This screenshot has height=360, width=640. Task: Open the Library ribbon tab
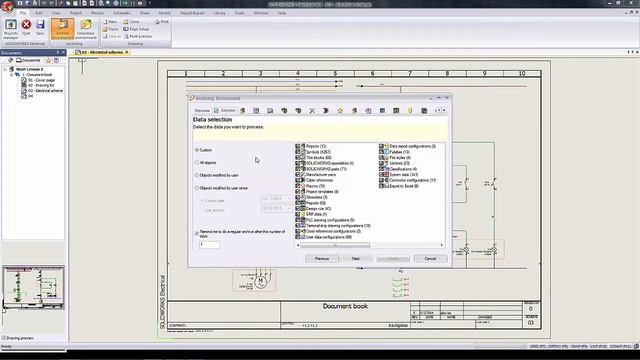220,13
